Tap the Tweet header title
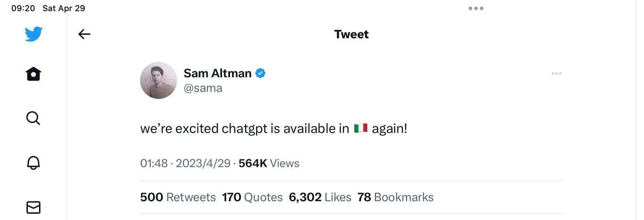 coord(351,34)
